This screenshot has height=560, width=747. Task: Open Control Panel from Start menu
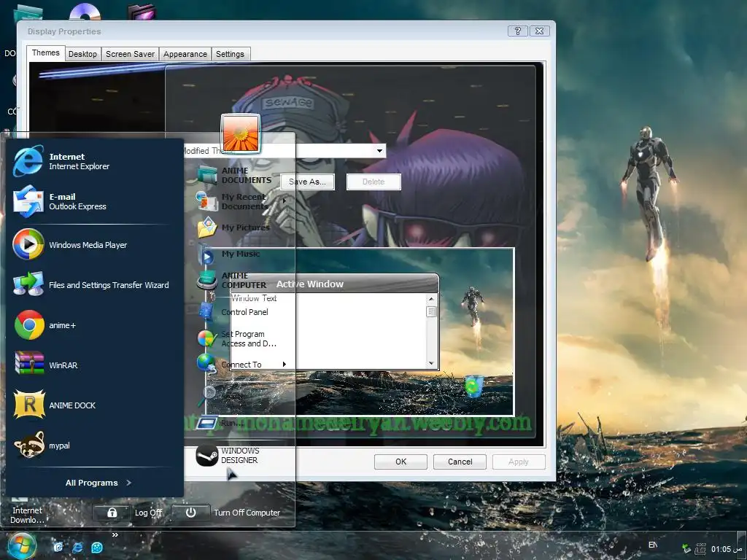tap(244, 312)
